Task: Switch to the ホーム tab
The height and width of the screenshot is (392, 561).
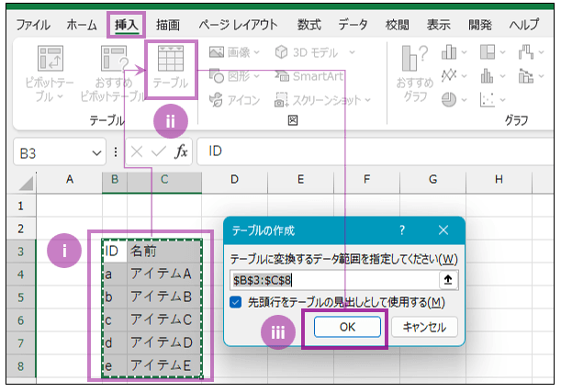Action: coord(82,25)
